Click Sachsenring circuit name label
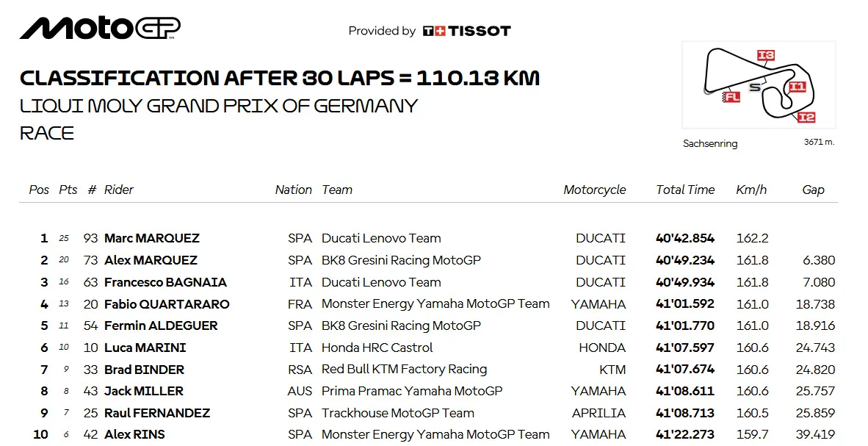868x446 pixels. [x=710, y=143]
